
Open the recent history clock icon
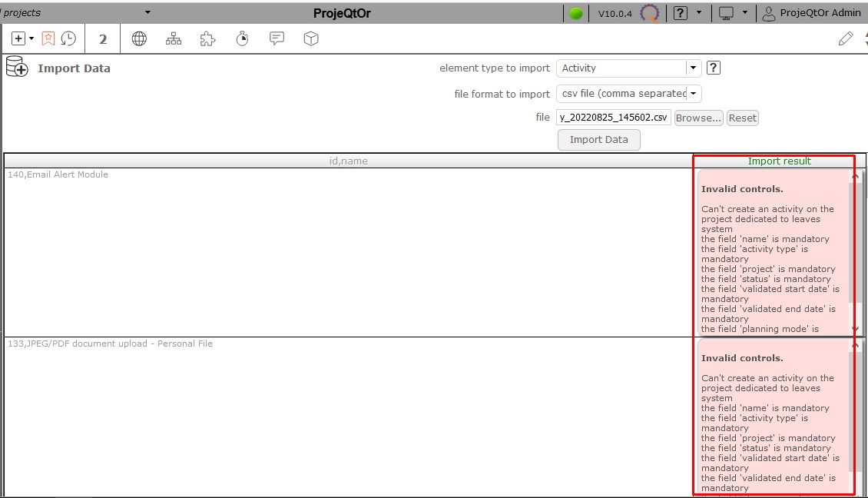click(68, 38)
